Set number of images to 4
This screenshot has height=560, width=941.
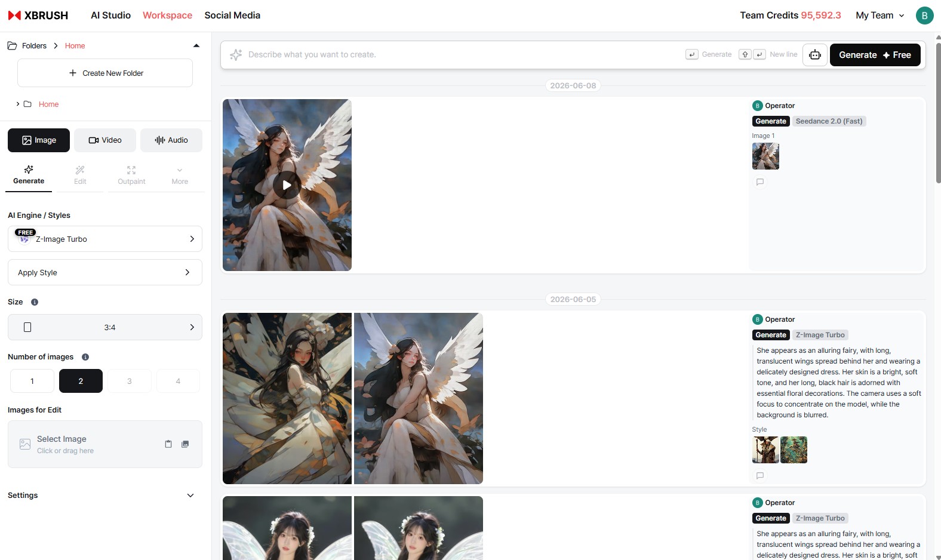click(178, 381)
